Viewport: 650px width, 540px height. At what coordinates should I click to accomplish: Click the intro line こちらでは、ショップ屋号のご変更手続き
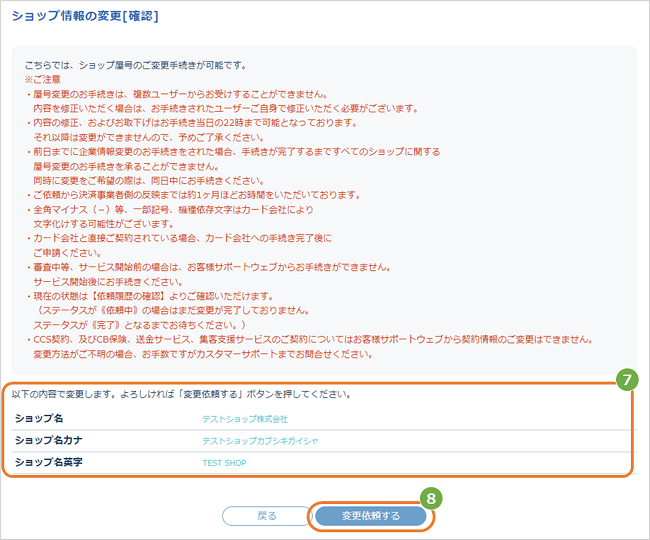click(136, 65)
